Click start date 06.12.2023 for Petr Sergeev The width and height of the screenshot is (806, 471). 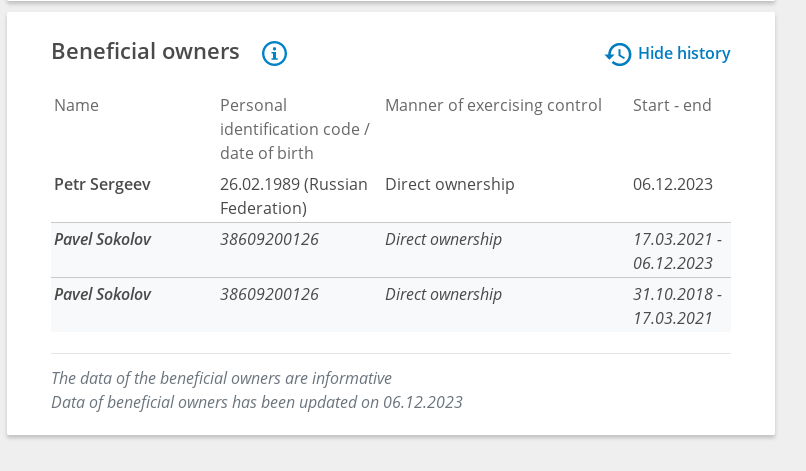[673, 184]
